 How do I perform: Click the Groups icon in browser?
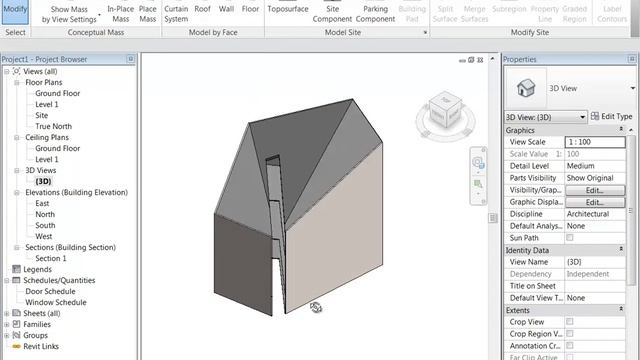[16, 336]
